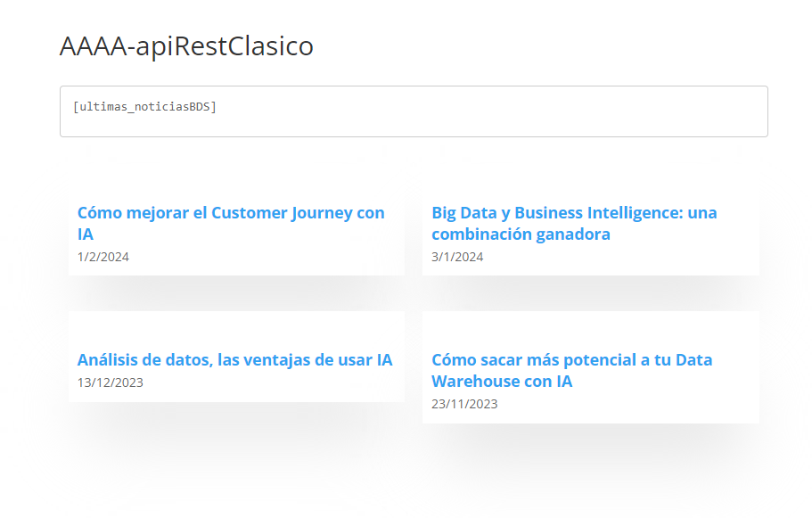The height and width of the screenshot is (518, 812).
Task: Click blank card space above "Cómo sacar más potencial"
Action: coord(590,330)
